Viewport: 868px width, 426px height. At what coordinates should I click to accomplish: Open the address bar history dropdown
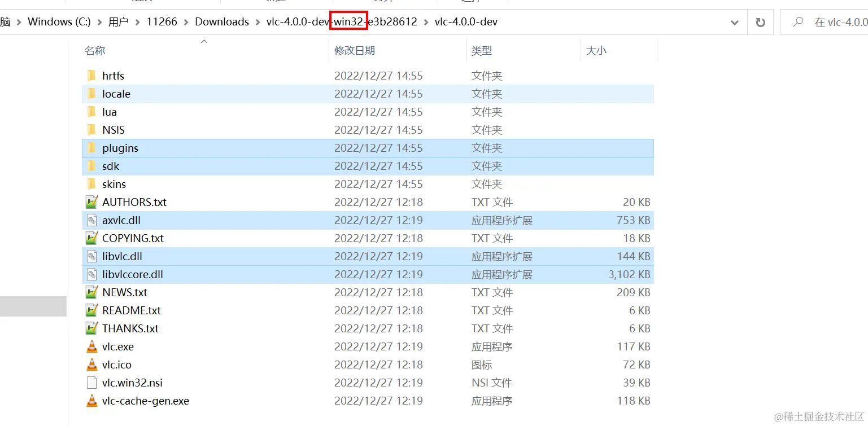[x=735, y=23]
